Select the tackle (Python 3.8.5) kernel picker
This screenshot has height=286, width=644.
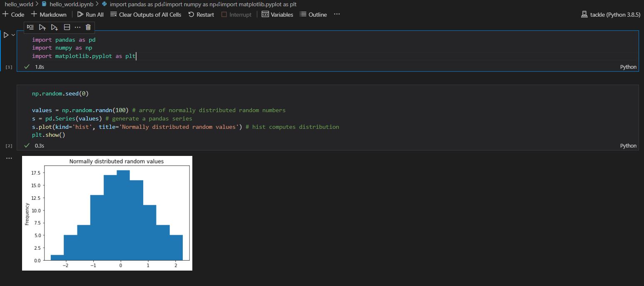(x=610, y=15)
